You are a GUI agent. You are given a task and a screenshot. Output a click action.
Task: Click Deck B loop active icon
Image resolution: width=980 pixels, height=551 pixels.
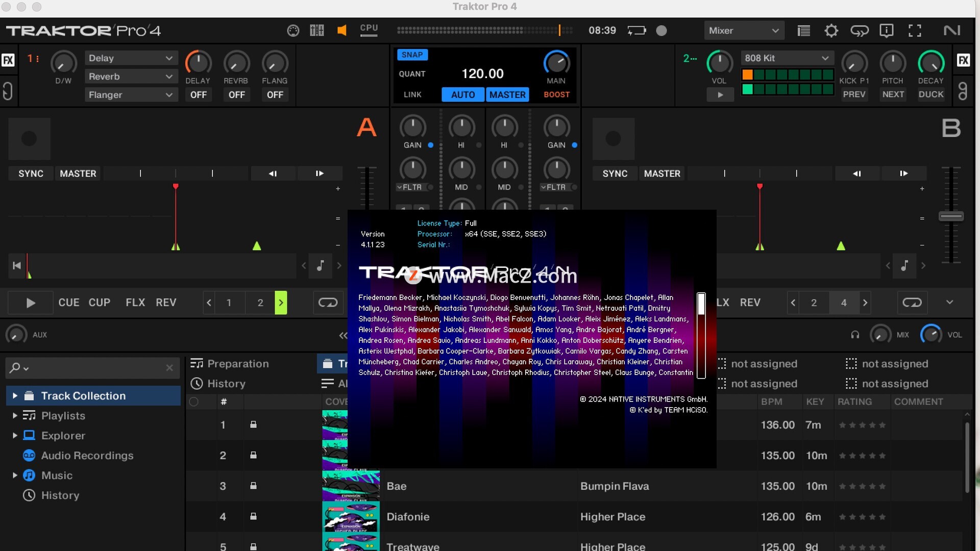912,303
